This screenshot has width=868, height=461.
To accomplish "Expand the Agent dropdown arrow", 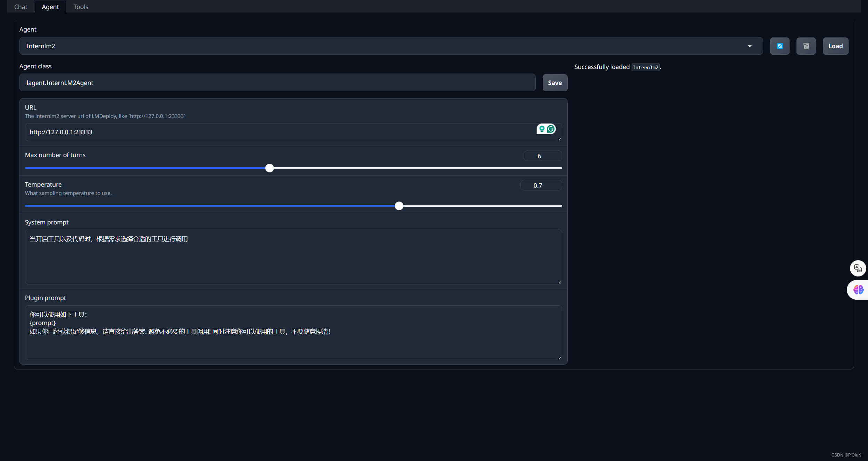I will click(750, 46).
